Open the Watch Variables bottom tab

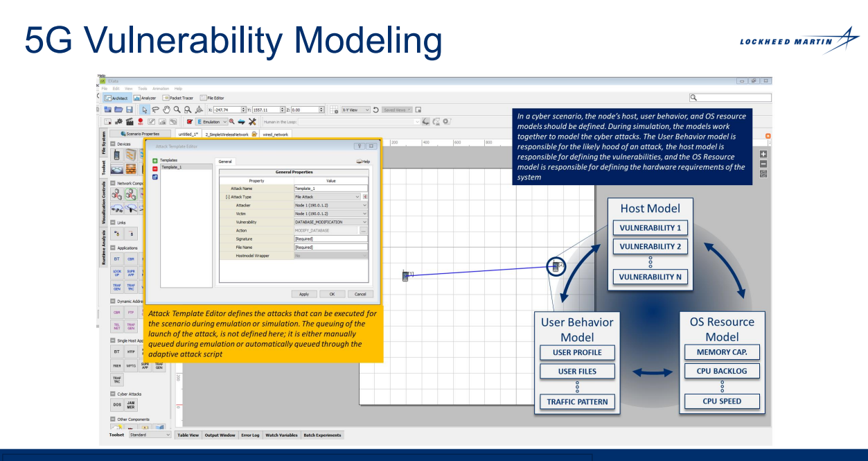click(x=281, y=435)
